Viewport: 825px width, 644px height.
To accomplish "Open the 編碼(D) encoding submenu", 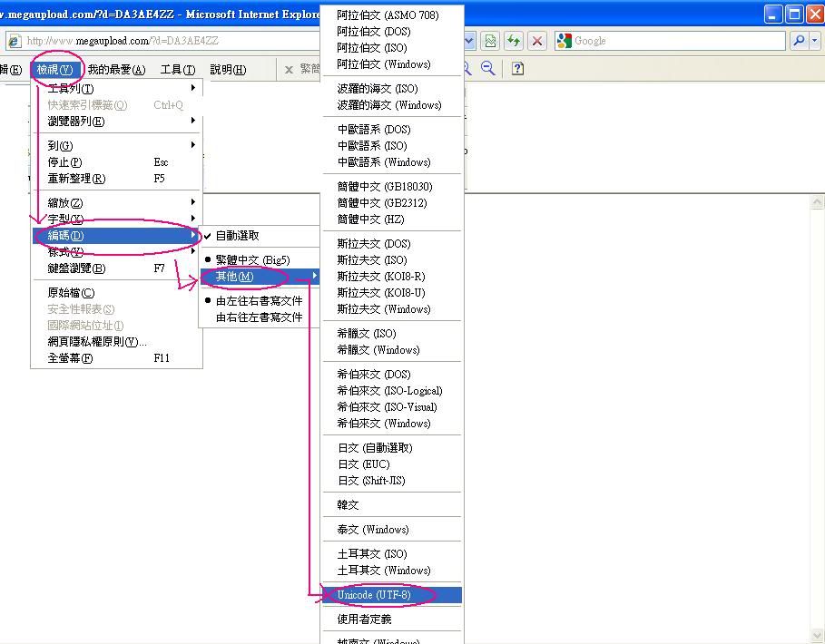I will 117,236.
